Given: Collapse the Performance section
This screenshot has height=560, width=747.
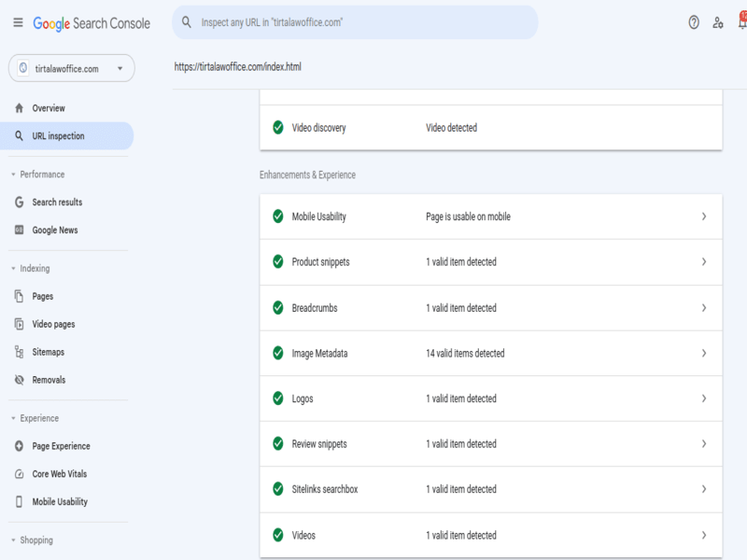Looking at the screenshot, I should click(x=13, y=175).
